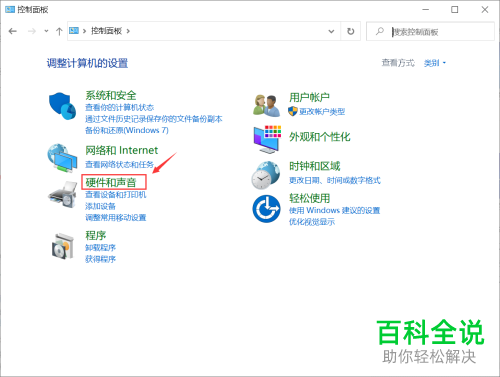Expand the chevron before 控制面板 in the address bar
The width and height of the screenshot is (500, 377).
coord(84,31)
